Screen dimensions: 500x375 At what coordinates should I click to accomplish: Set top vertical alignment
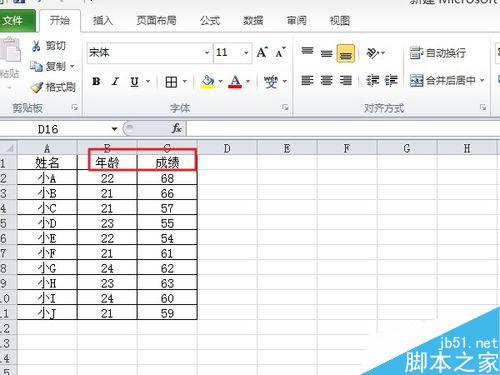(x=307, y=52)
